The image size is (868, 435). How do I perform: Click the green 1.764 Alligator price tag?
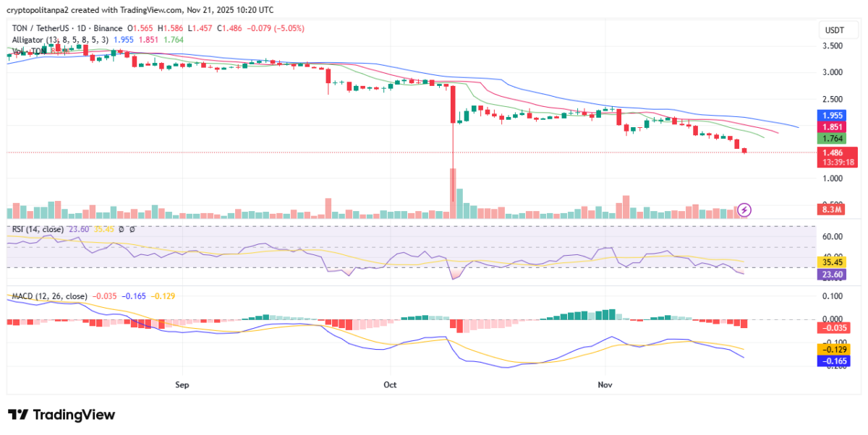831,138
